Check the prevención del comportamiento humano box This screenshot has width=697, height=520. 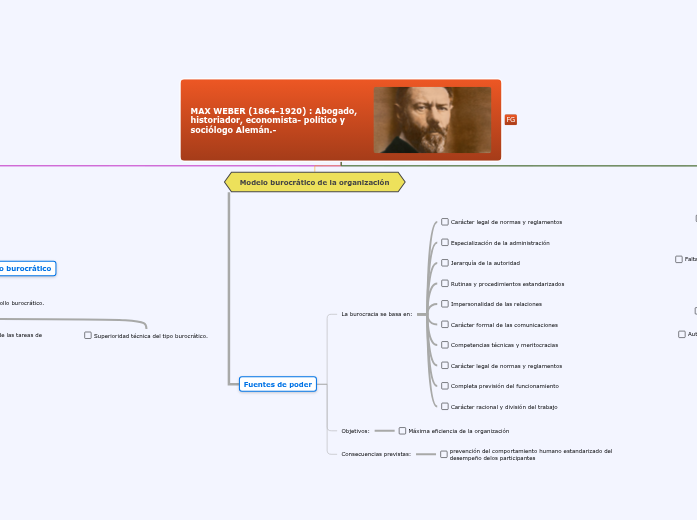point(444,454)
